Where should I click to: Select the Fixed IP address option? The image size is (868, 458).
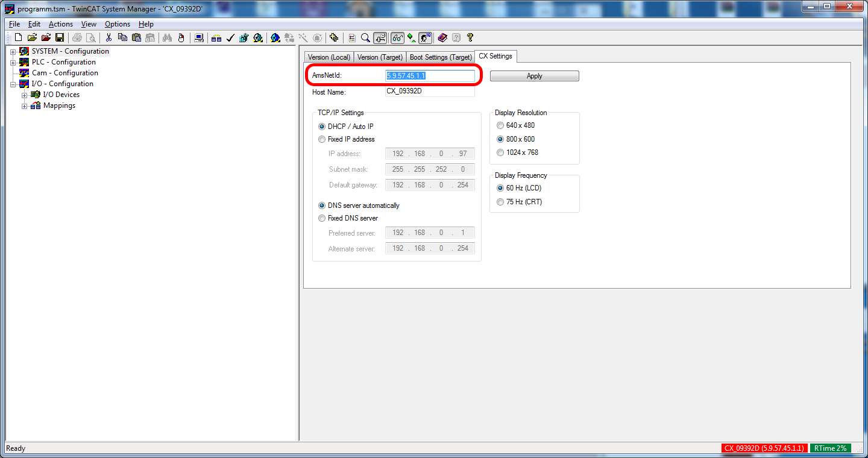[322, 139]
